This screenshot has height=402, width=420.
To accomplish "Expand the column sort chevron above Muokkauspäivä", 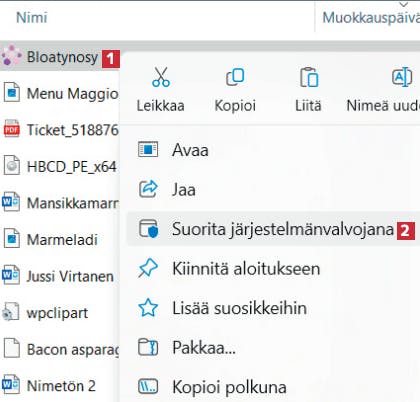I will [x=404, y=4].
